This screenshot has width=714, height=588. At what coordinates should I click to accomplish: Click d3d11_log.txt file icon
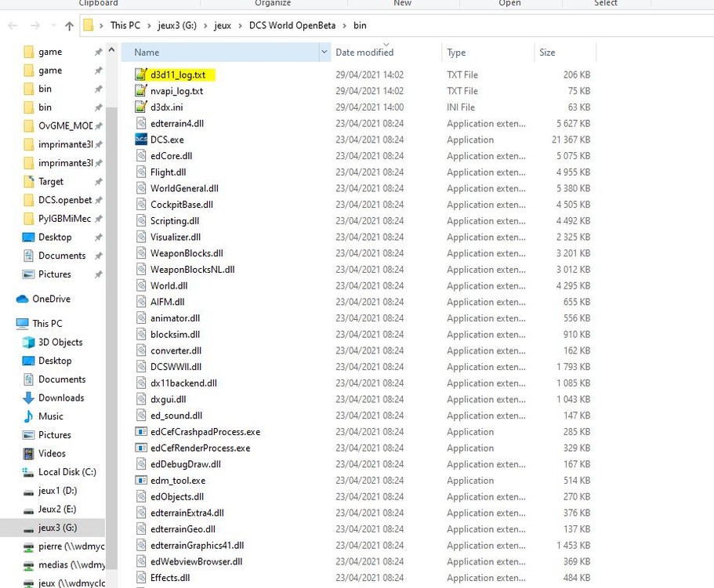pyautogui.click(x=141, y=74)
